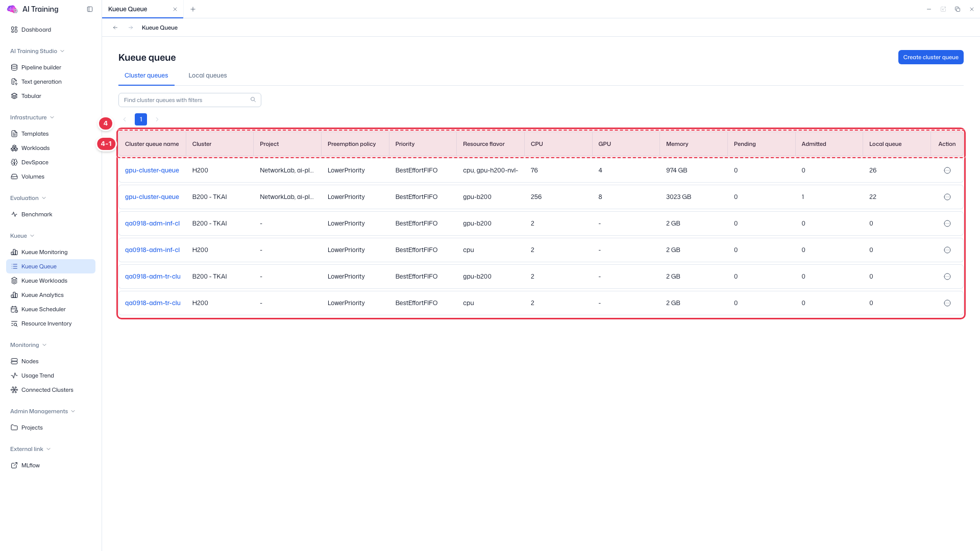Open Resource Inventory
The image size is (980, 551).
pos(51,323)
